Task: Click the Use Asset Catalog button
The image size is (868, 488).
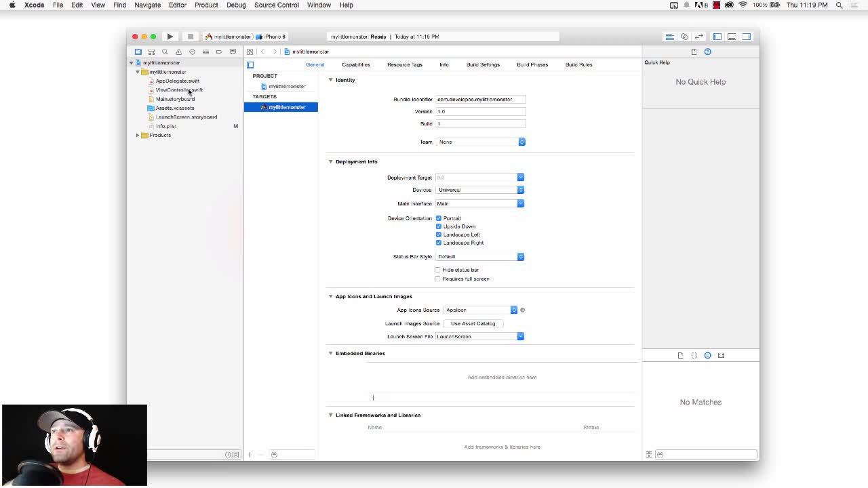Action: click(473, 323)
